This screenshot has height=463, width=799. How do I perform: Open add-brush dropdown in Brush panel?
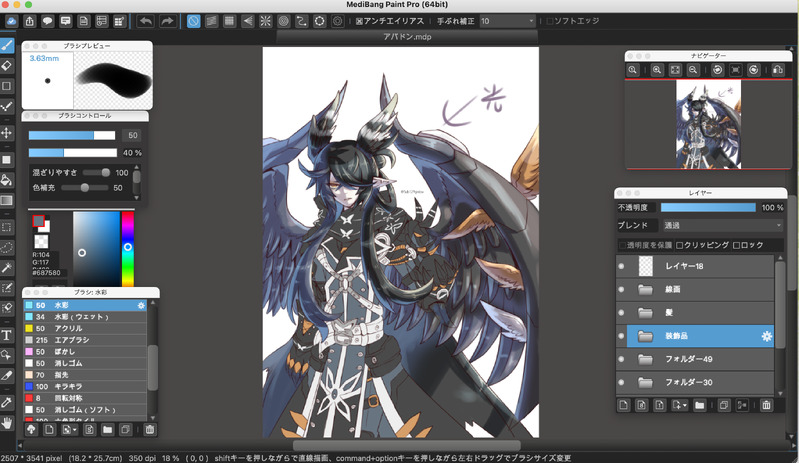tap(68, 430)
